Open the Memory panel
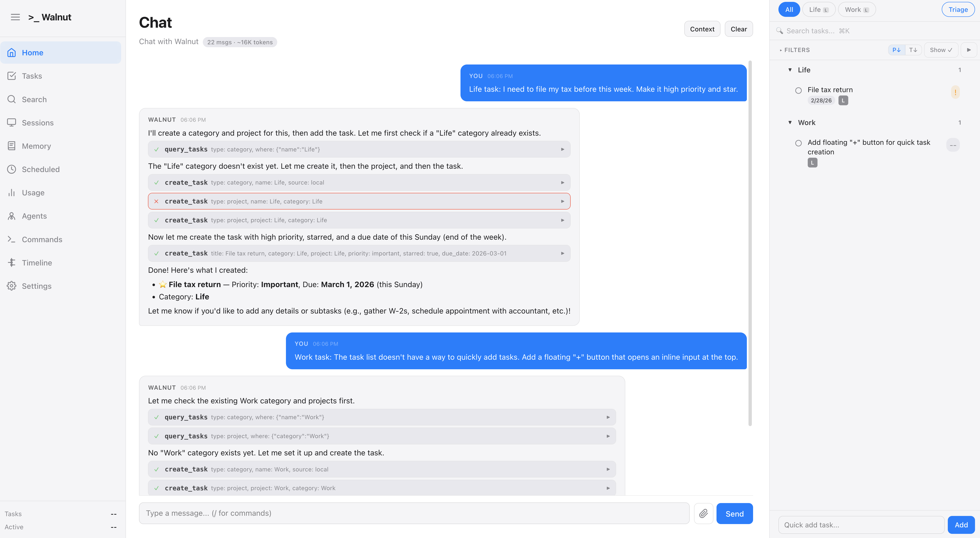980x538 pixels. point(36,146)
